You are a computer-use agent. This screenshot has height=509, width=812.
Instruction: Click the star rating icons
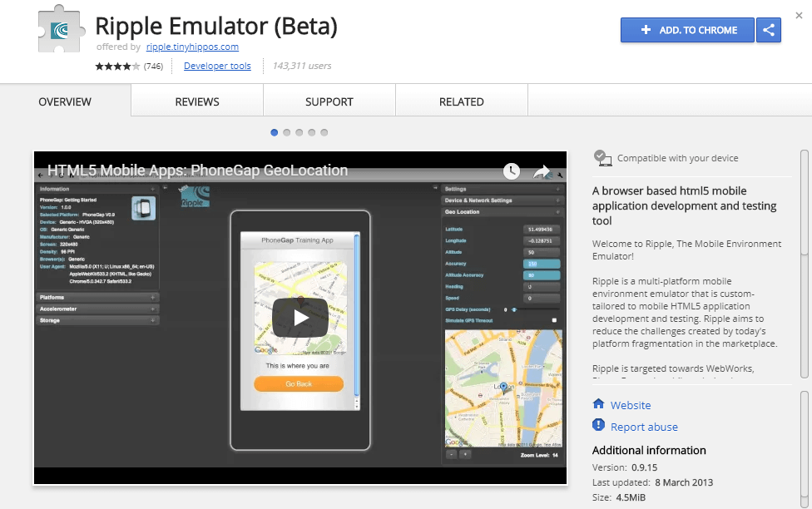coord(116,67)
